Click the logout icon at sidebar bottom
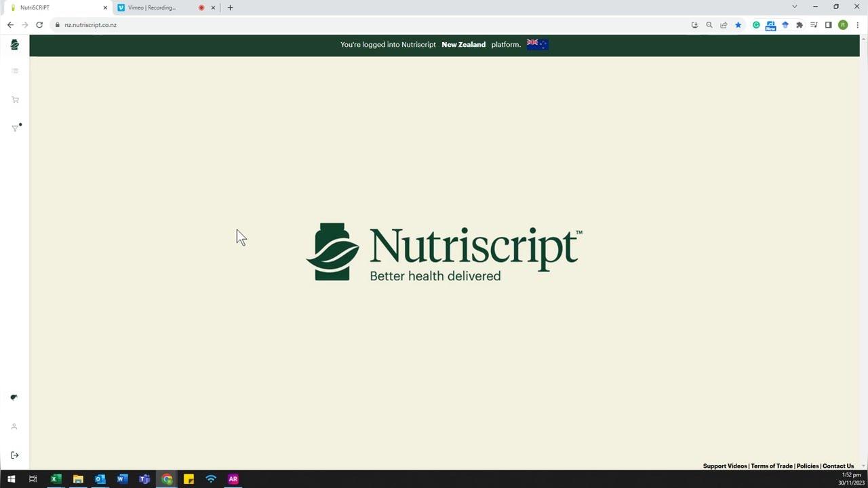The height and width of the screenshot is (488, 868). point(15,455)
